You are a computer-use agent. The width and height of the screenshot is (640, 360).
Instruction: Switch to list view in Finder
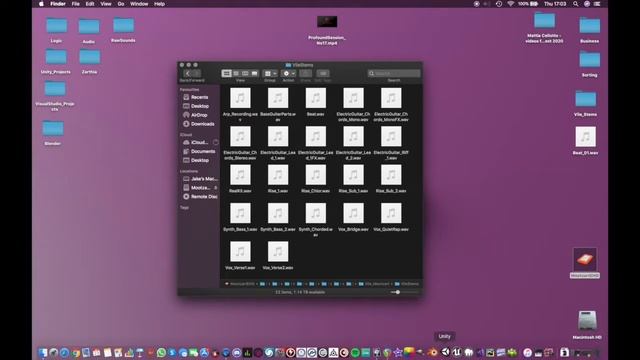[236, 73]
